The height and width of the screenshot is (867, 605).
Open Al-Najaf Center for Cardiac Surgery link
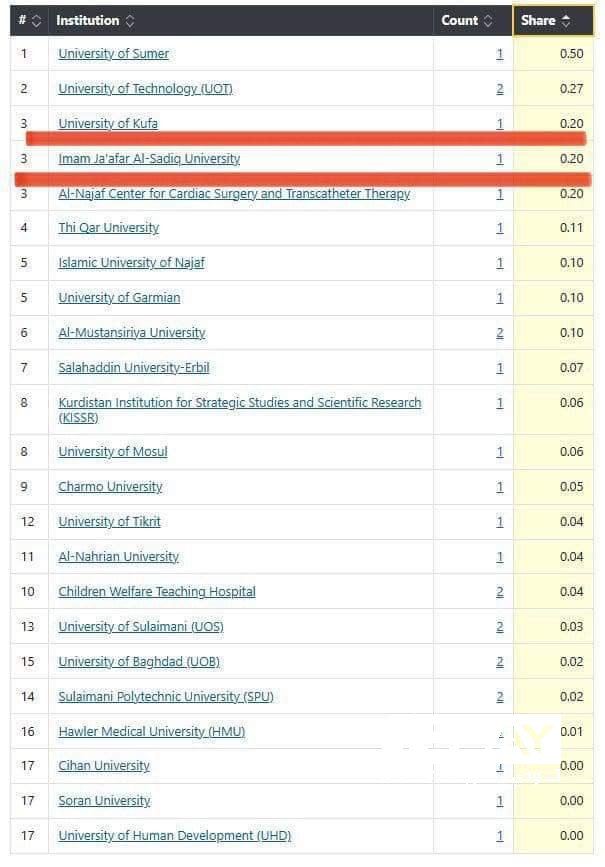coord(234,194)
